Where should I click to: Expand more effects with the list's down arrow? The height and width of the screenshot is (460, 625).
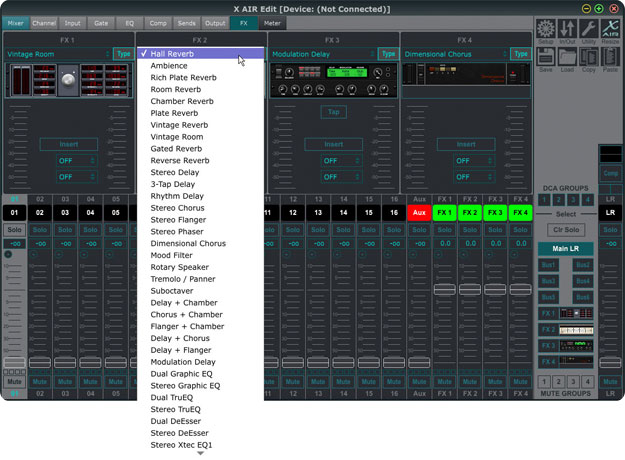200,454
